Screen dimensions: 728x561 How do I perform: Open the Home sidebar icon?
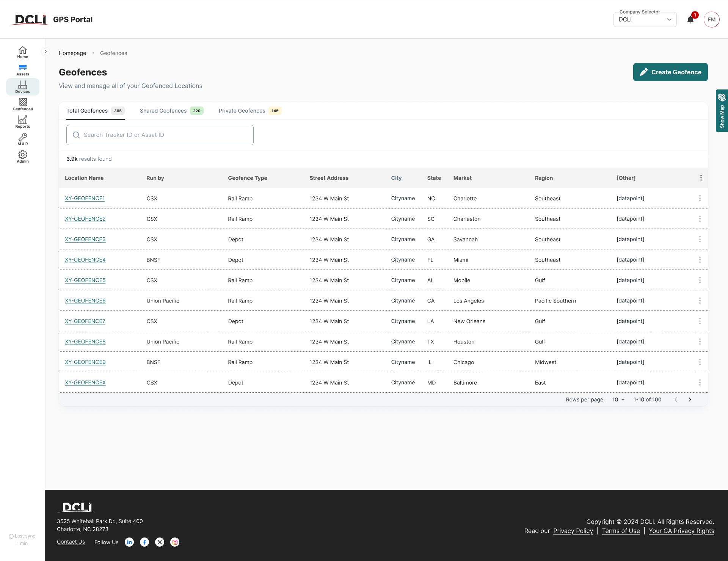tap(23, 52)
